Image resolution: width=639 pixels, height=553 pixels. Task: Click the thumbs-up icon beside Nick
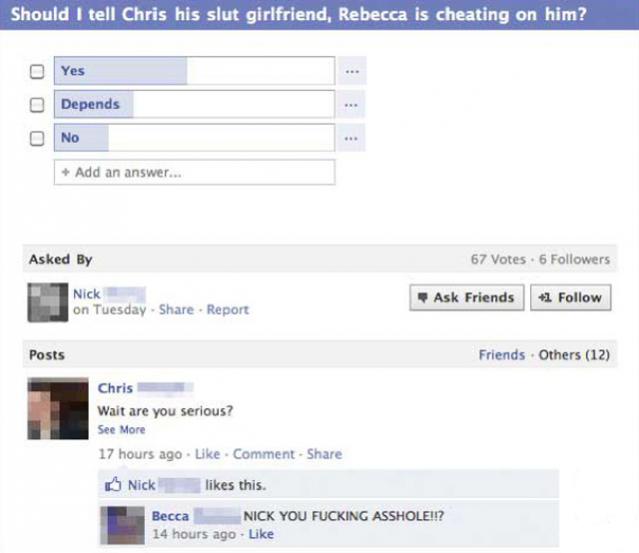pyautogui.click(x=113, y=484)
